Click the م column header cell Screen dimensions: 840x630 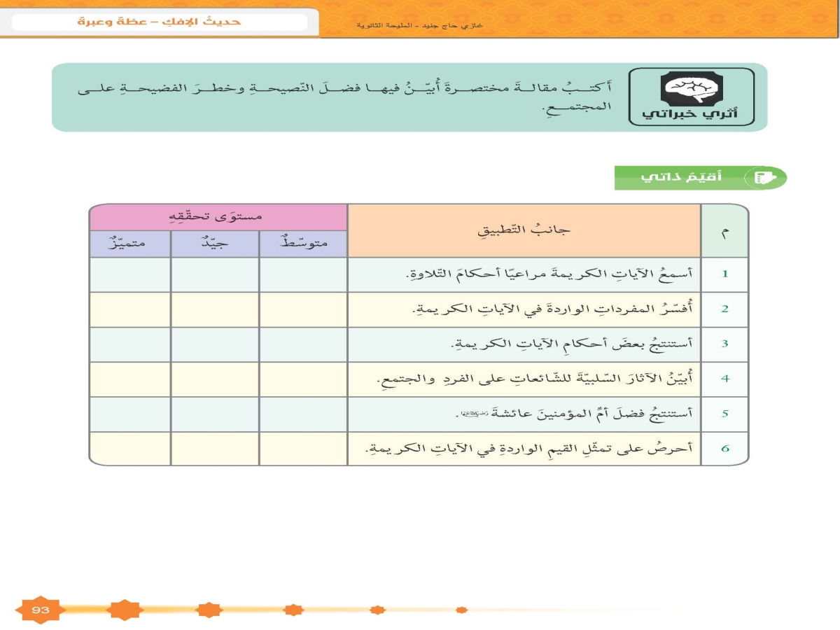725,231
